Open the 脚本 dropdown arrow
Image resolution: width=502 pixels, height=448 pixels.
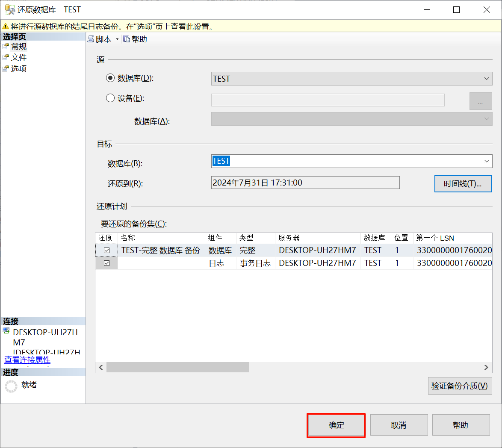pyautogui.click(x=117, y=39)
